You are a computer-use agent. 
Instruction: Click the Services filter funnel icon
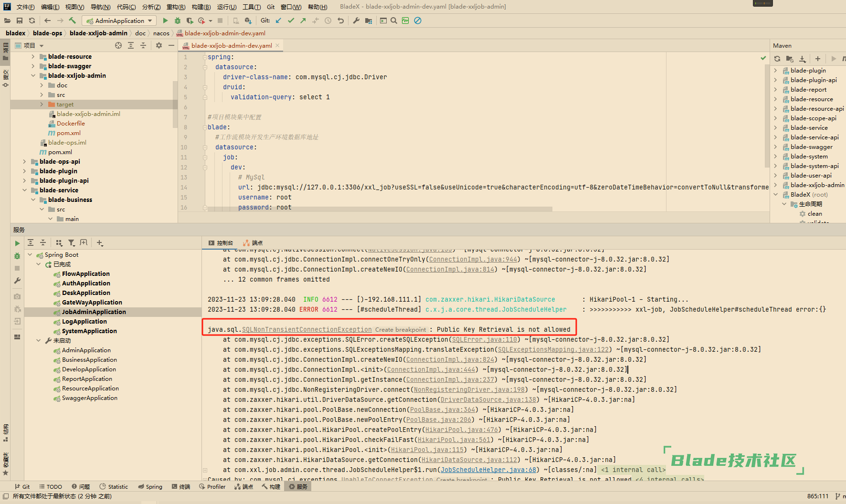pos(71,243)
